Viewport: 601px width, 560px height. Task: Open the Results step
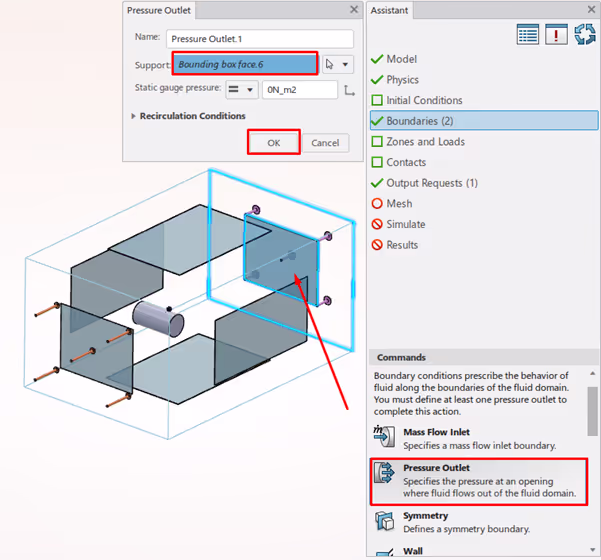pos(402,245)
